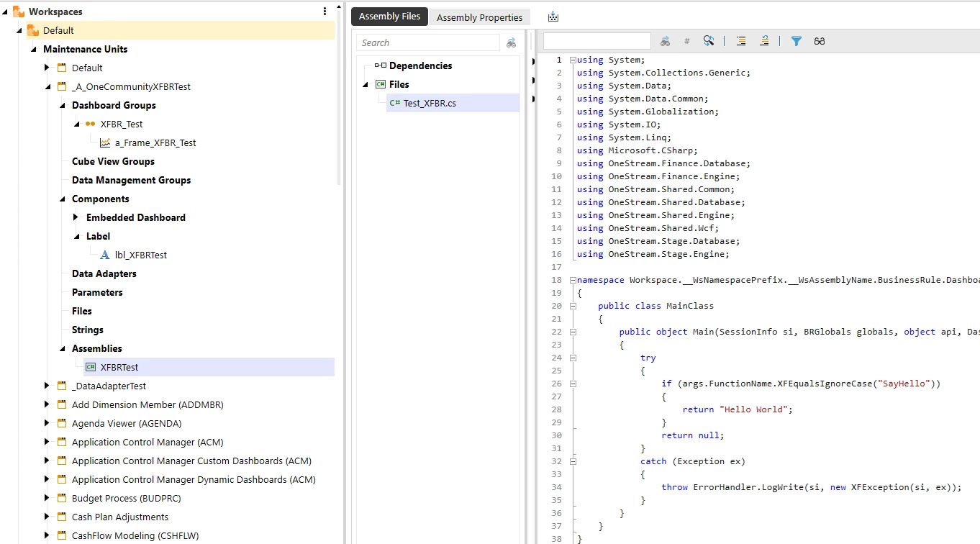This screenshot has height=544, width=980.
Task: Click the Files C# folder icon
Action: (381, 84)
